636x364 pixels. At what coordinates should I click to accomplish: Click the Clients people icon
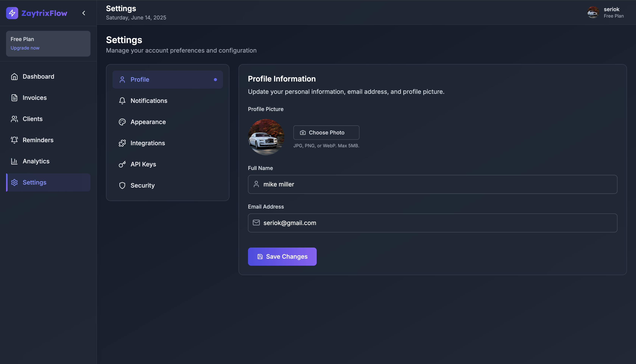click(14, 119)
